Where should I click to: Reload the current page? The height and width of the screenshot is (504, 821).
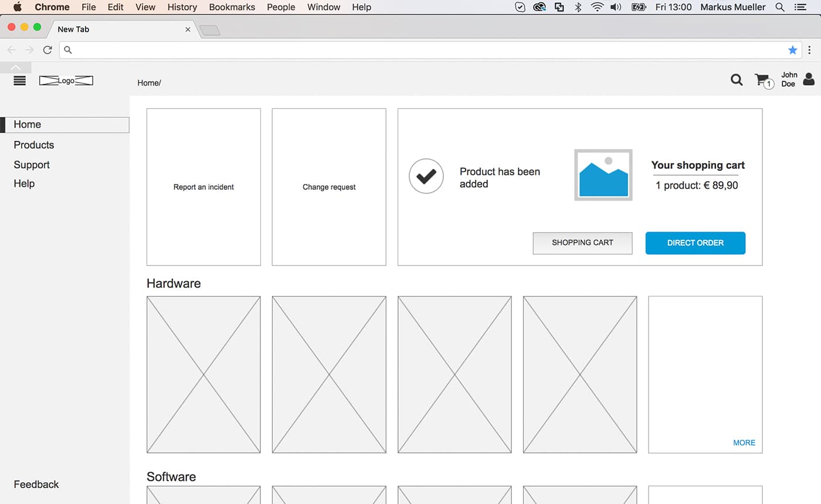pyautogui.click(x=48, y=50)
